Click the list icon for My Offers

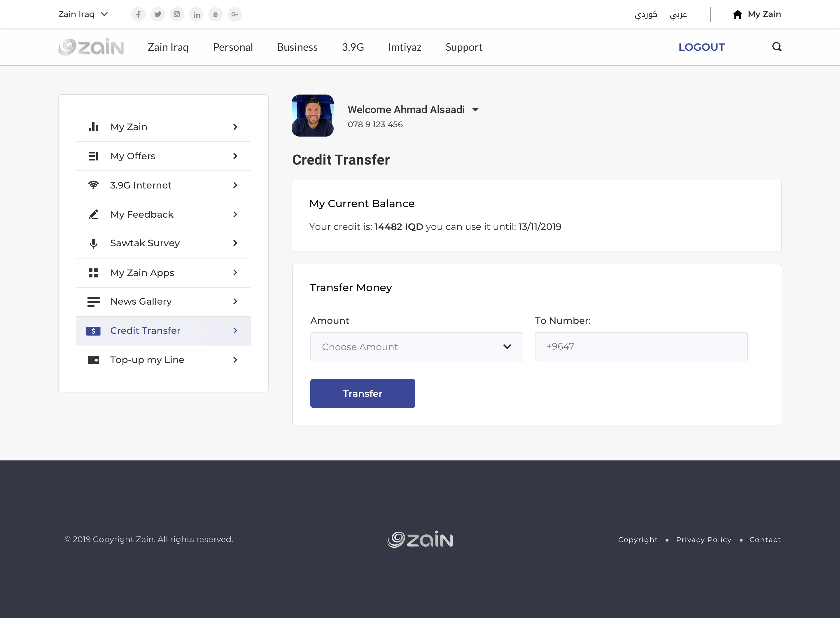point(93,156)
